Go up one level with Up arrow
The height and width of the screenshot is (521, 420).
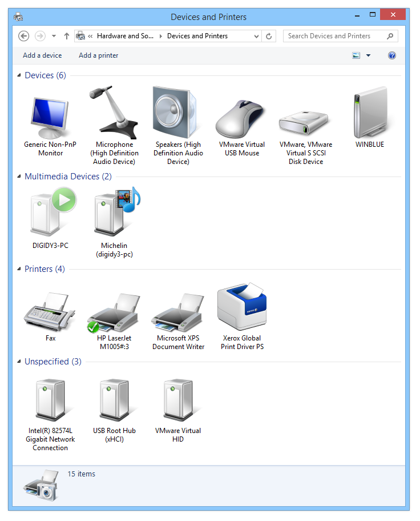(x=67, y=36)
